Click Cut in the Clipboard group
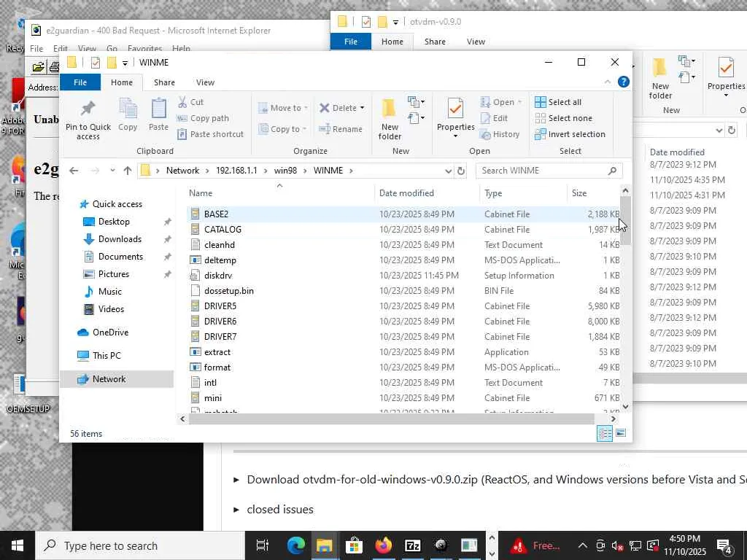 click(190, 102)
